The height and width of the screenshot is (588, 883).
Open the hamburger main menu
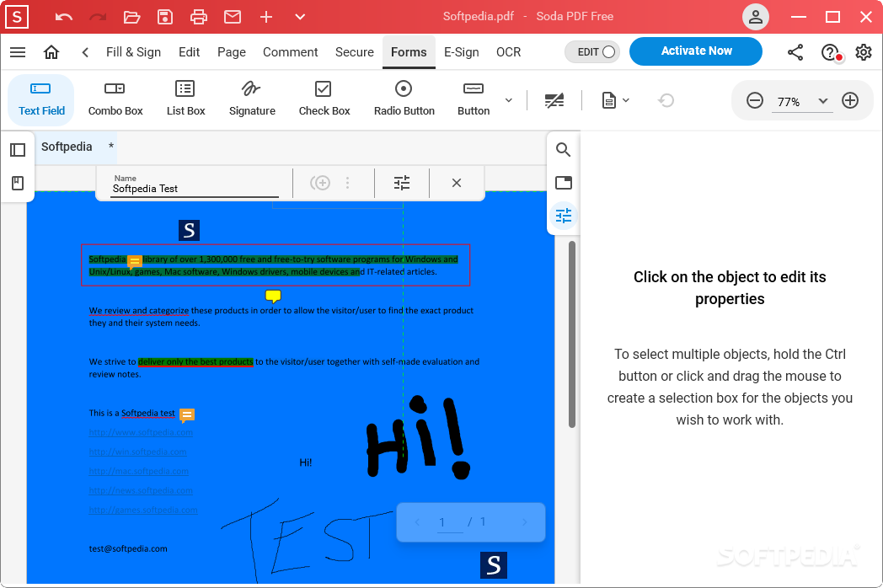coord(18,52)
